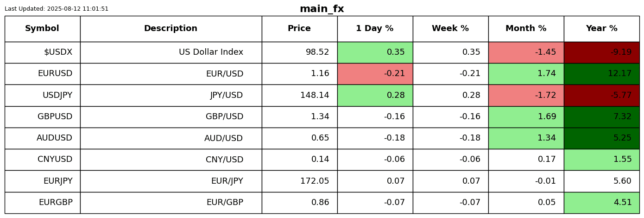Select the GBPUSD symbol cell
Viewport: 644px width, 218px height.
pyautogui.click(x=42, y=117)
